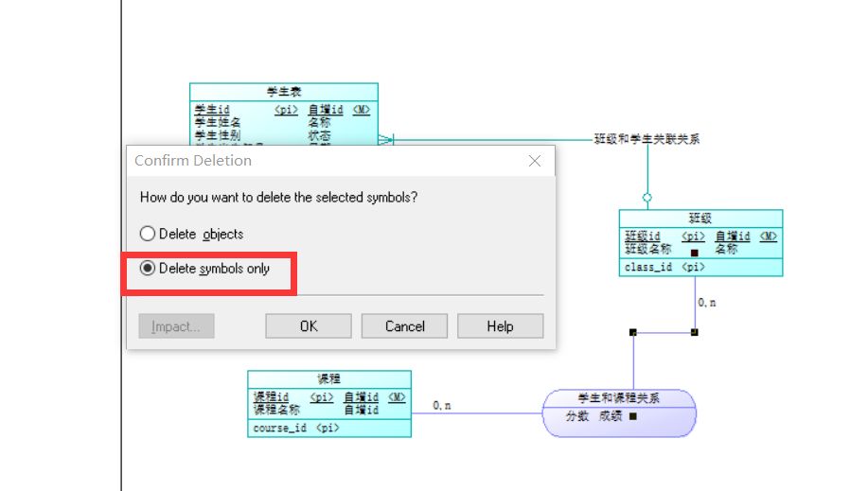Close the Confirm Deletion dialog via X
The image size is (868, 491).
coord(535,161)
